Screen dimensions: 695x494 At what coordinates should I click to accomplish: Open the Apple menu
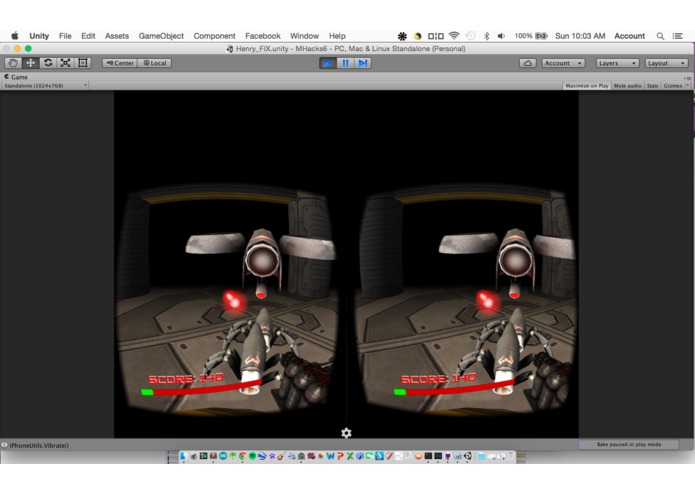pyautogui.click(x=15, y=35)
